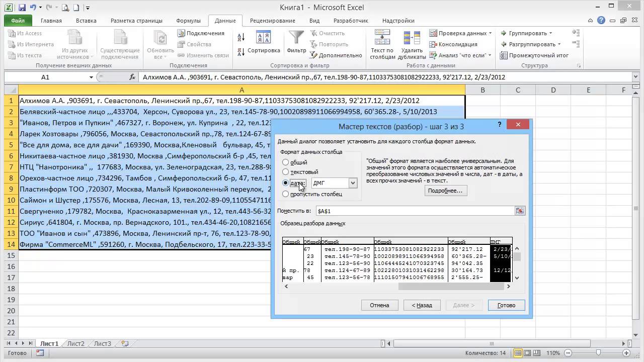644x362 pixels.
Task: Open the Файл tab
Action: coord(18,21)
